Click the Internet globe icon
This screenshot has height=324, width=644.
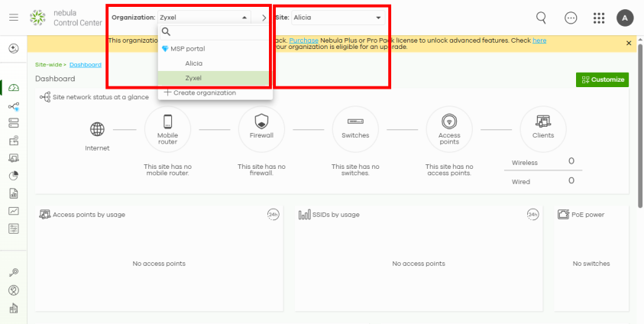coord(97,129)
